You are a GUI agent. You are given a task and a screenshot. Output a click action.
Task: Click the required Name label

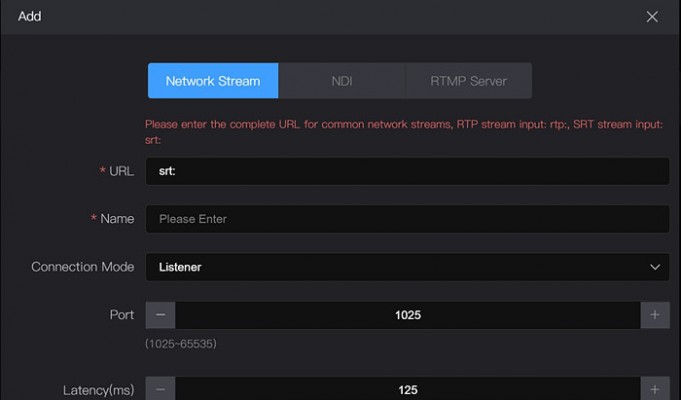click(x=112, y=219)
